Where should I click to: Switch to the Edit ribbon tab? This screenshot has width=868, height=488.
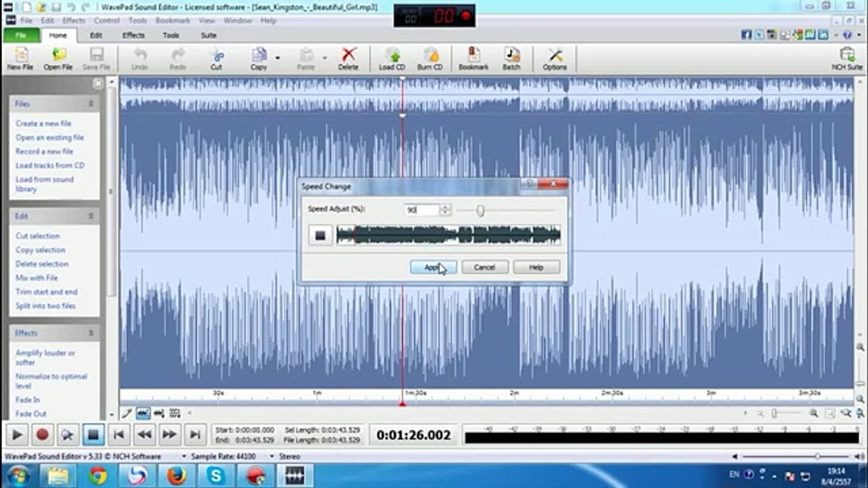pyautogui.click(x=96, y=35)
